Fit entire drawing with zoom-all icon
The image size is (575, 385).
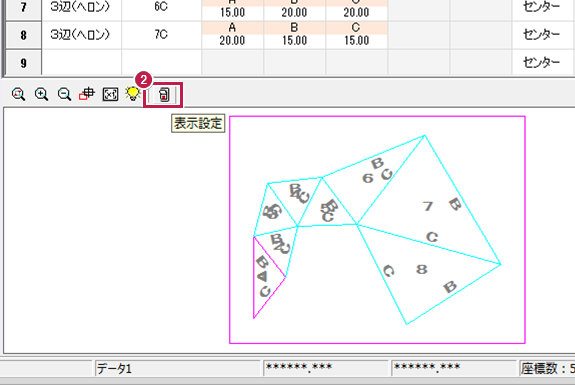110,94
